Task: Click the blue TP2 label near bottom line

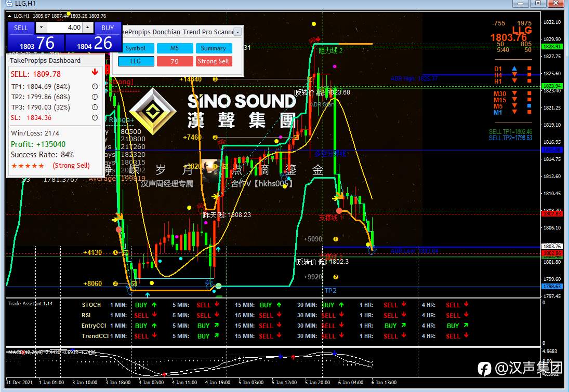Action: [x=330, y=291]
